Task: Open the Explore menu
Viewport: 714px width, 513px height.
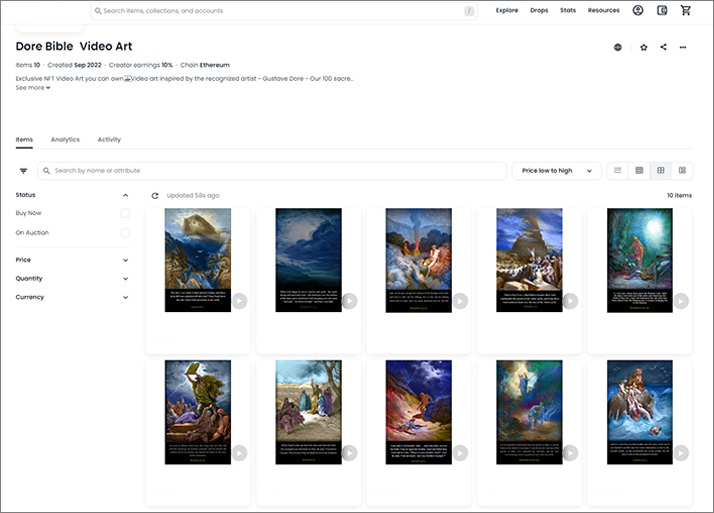Action: tap(507, 10)
